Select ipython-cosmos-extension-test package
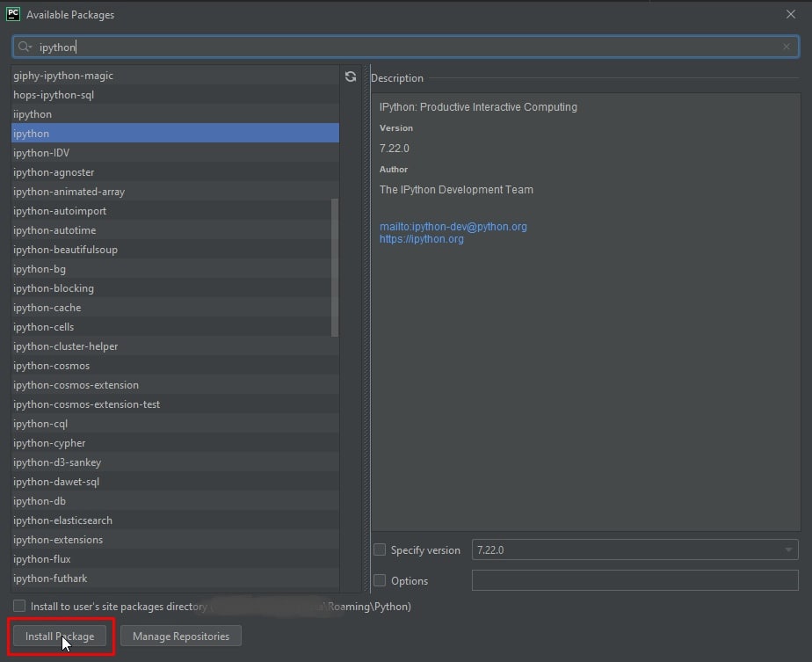 coord(175,404)
